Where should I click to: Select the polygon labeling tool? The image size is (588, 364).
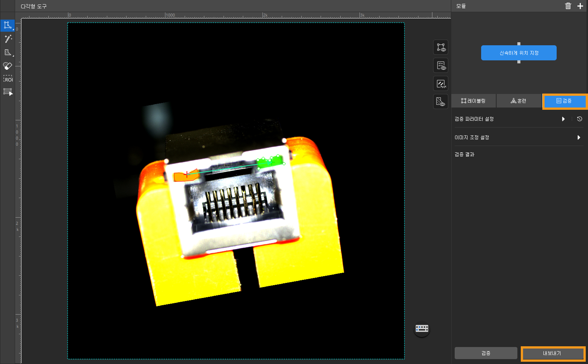[x=8, y=25]
